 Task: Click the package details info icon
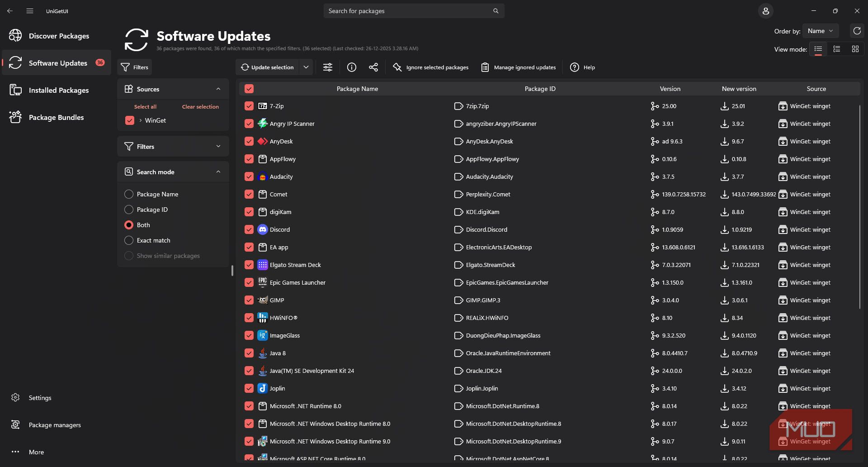coord(352,67)
